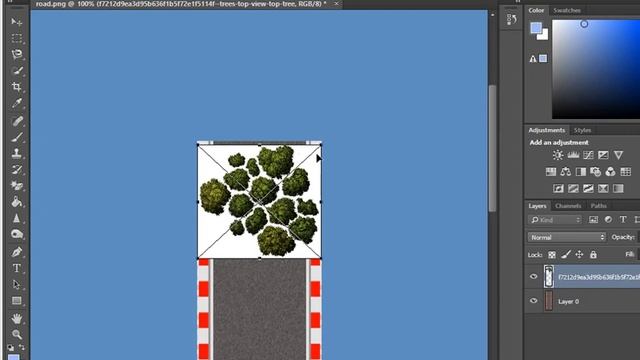640x360 pixels.
Task: Select the Paint Bucket tool
Action: click(x=16, y=202)
